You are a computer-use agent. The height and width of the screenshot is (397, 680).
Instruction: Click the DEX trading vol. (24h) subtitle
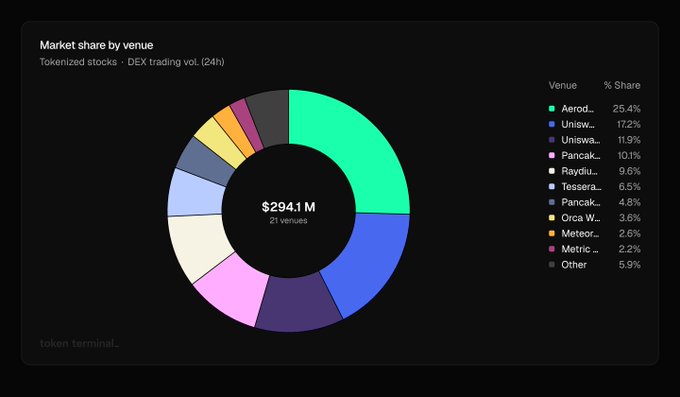point(176,62)
